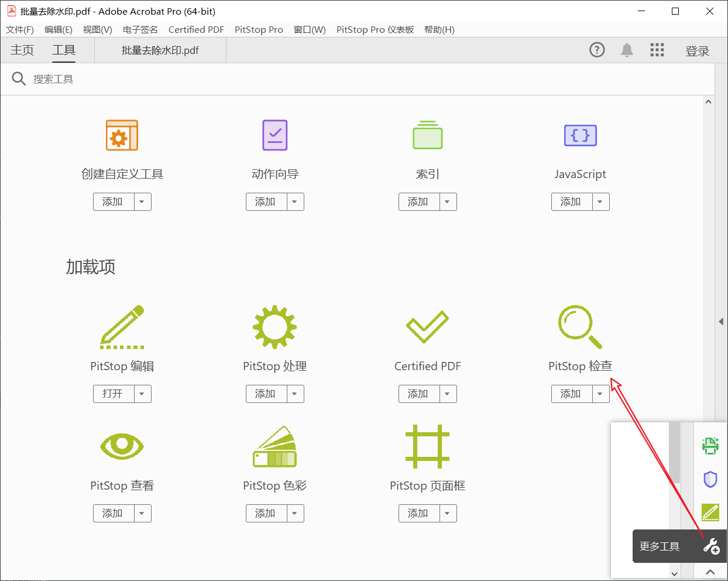The width and height of the screenshot is (728, 581).
Task: Add the PitStop 查看 tool
Action: point(114,513)
